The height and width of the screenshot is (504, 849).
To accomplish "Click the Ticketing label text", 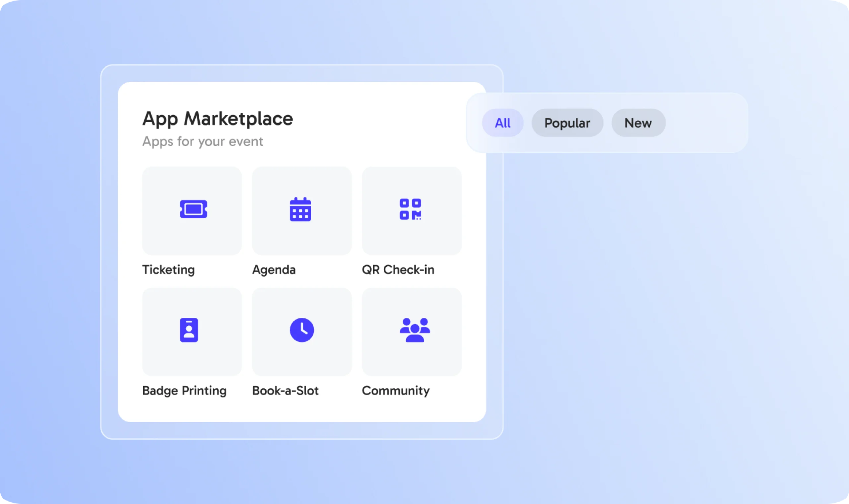I will 168,270.
